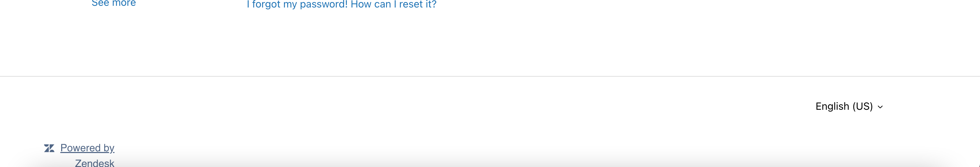The image size is (980, 167).
Task: Click the chevron beside English (US)
Action: [880, 107]
